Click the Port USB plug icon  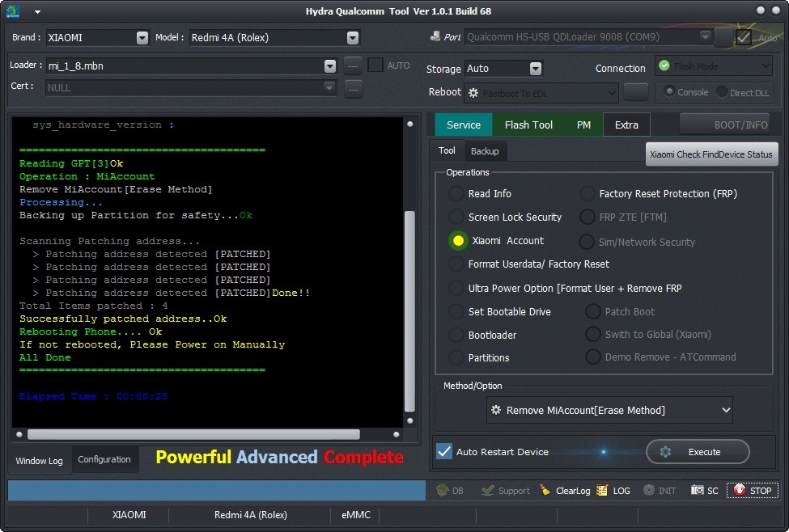435,36
